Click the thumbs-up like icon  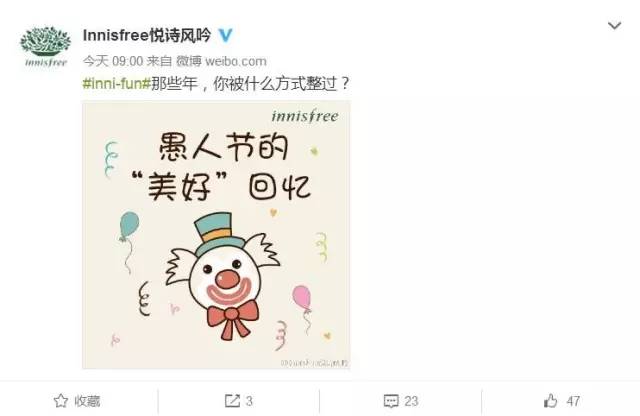click(x=551, y=400)
